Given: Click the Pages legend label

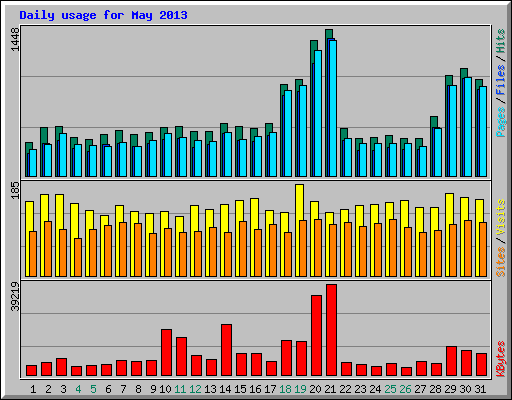Looking at the screenshot, I should [501, 122].
